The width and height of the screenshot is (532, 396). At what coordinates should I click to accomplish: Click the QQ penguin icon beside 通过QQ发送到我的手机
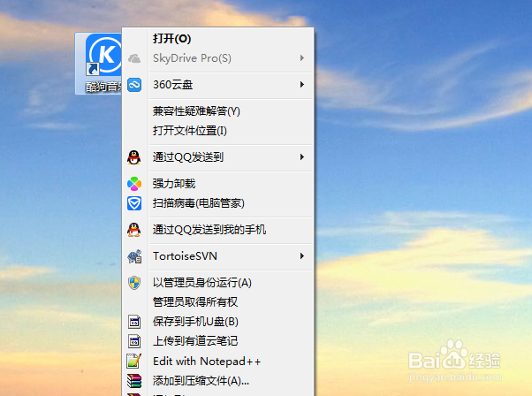[x=134, y=230]
